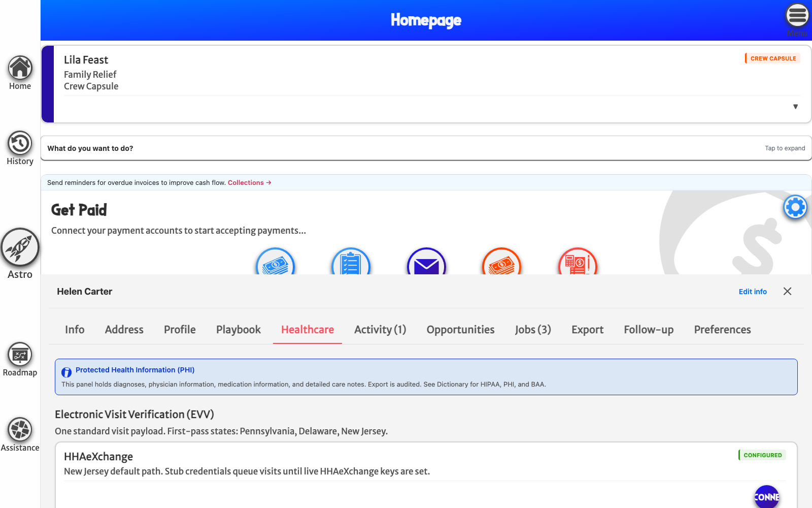Screen dimensions: 812x508
Task: Click 'Electronic Visit Verification (EVV)' heading
Action: (134, 415)
